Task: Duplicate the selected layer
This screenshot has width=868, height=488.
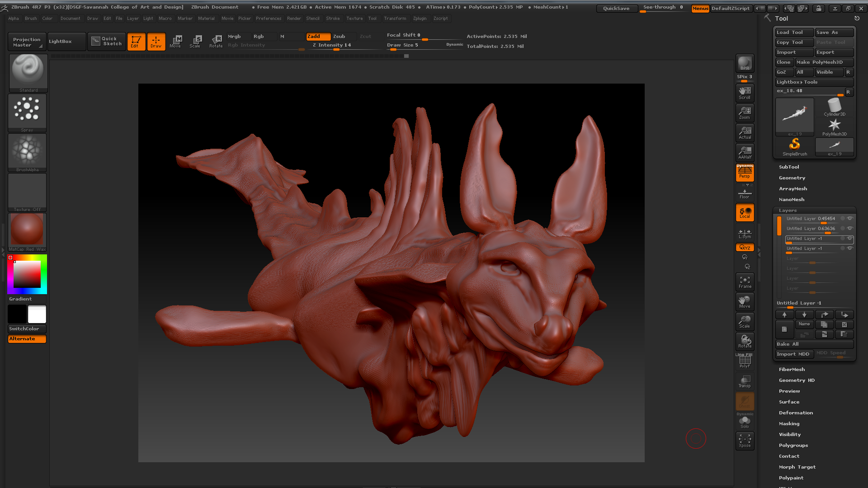Action: pyautogui.click(x=824, y=324)
